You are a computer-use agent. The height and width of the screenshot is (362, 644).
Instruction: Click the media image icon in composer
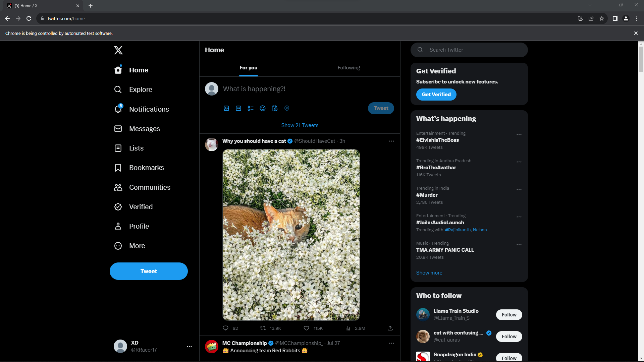tap(226, 108)
